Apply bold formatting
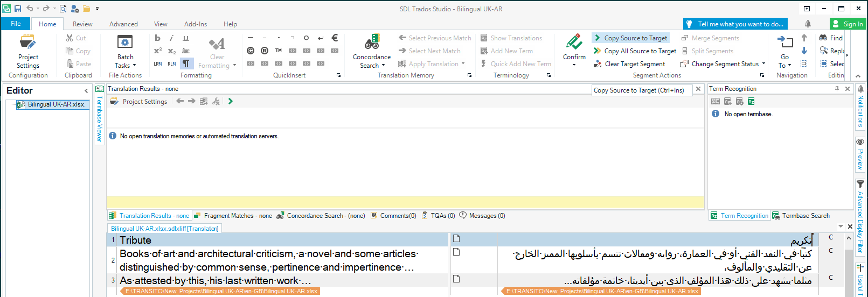The image size is (868, 297). pos(157,38)
